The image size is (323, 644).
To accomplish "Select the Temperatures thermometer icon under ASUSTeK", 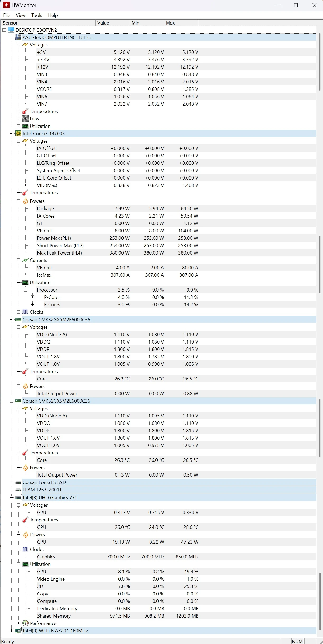I will [x=25, y=111].
